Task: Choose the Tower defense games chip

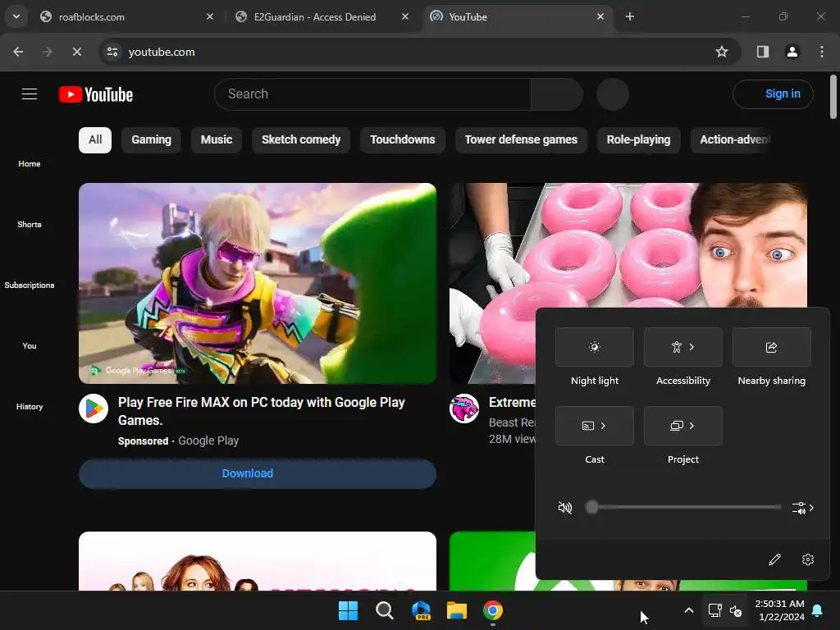Action: 521,139
